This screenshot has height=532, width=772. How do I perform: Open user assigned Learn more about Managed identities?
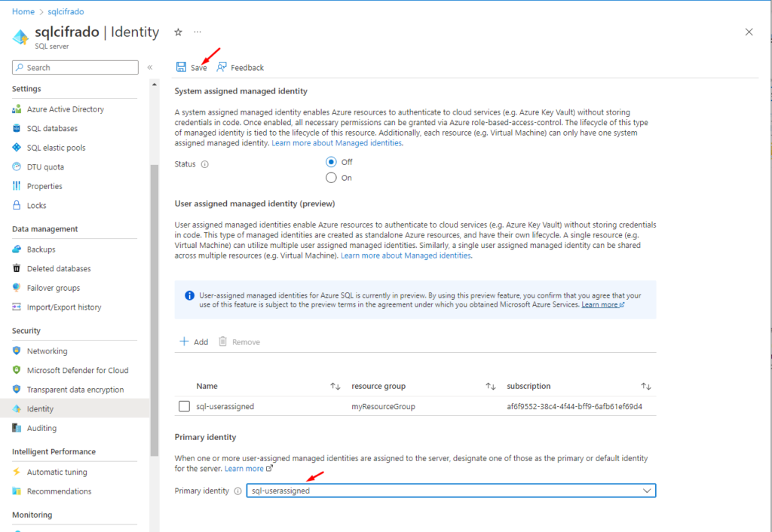pos(406,255)
